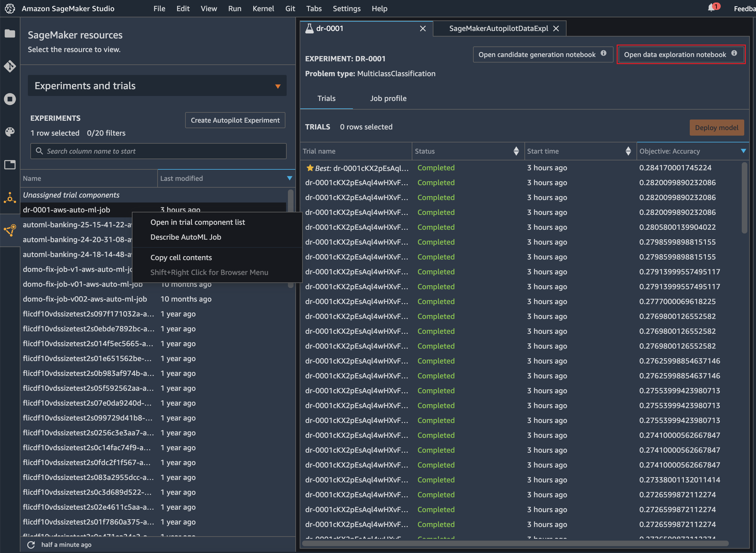Screen dimensions: 756x553
Task: Open SageMaker JumpStart sidebar icon
Action: click(x=10, y=198)
